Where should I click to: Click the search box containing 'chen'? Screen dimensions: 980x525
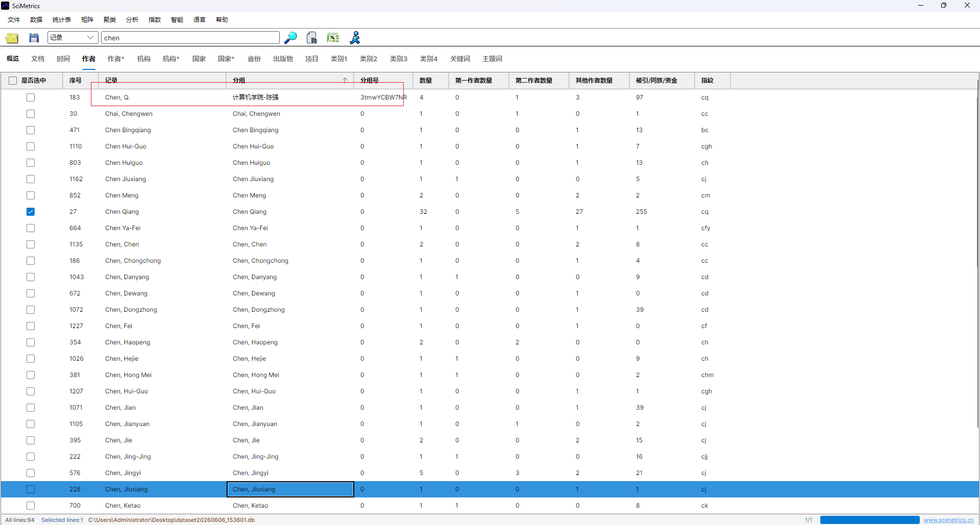pos(190,38)
